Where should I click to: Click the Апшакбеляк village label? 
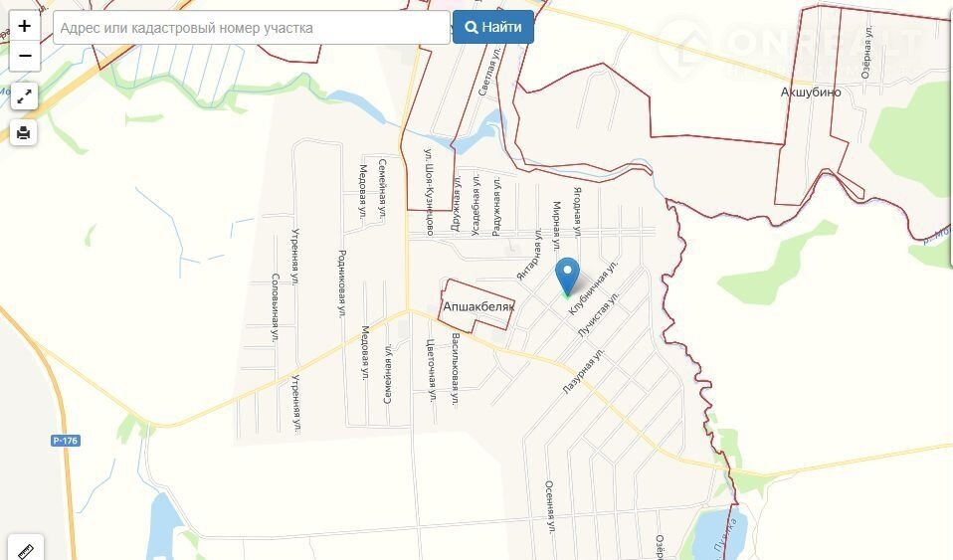tap(478, 306)
